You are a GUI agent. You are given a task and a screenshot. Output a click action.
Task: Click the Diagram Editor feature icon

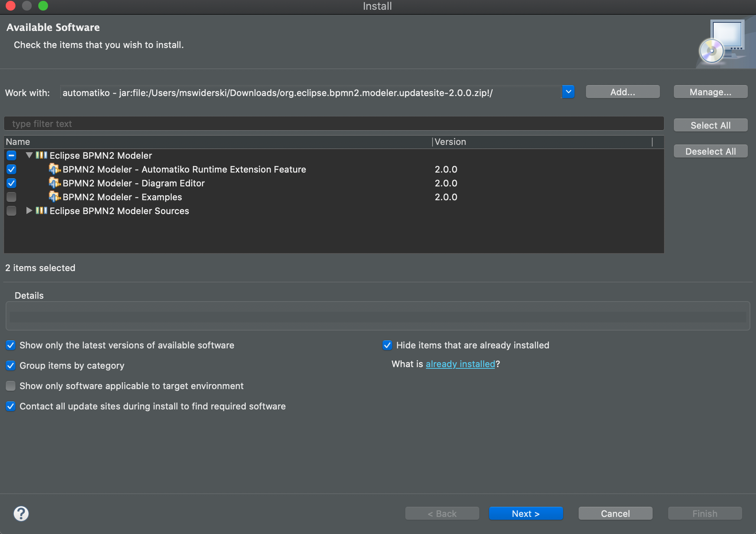click(54, 183)
